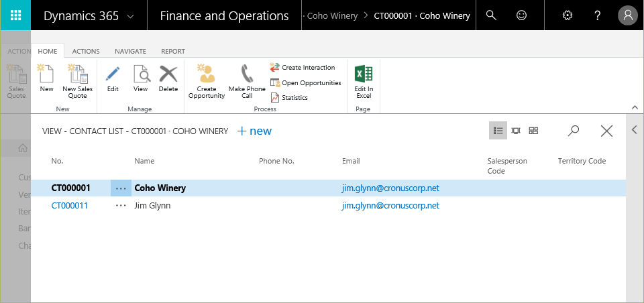Click the email link in Coho Winery row

click(390, 188)
